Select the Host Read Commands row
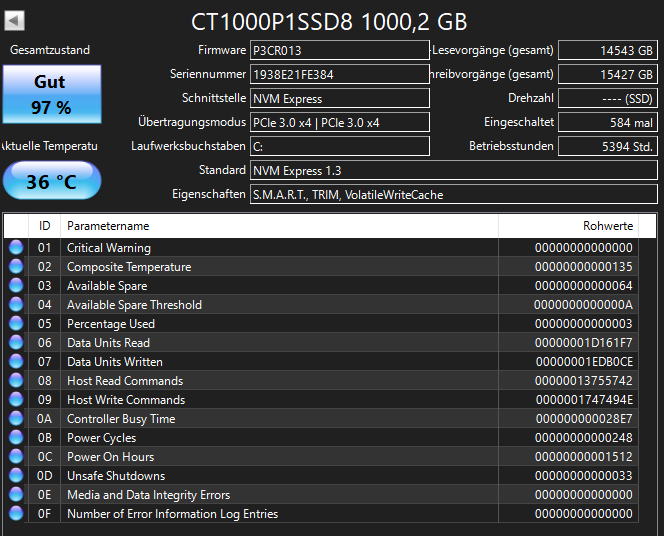The height and width of the screenshot is (536, 664). pyautogui.click(x=321, y=381)
